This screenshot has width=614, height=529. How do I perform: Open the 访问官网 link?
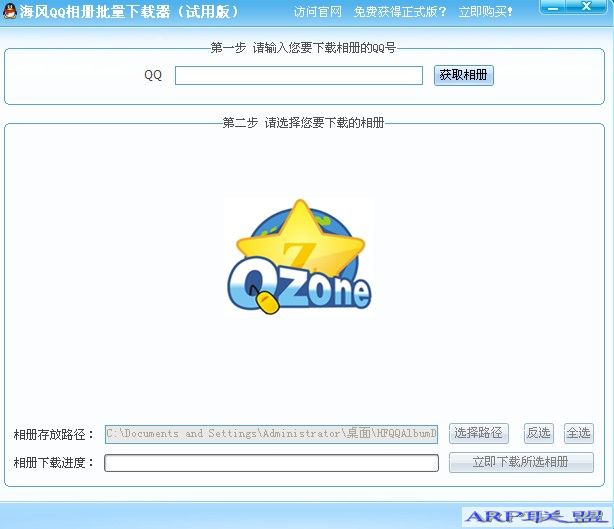point(318,12)
